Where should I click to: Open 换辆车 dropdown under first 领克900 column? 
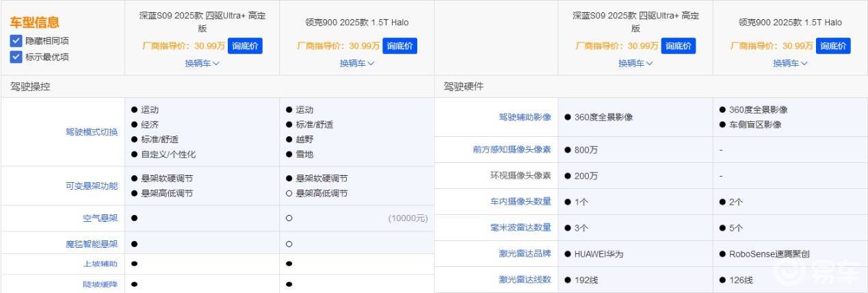[357, 63]
